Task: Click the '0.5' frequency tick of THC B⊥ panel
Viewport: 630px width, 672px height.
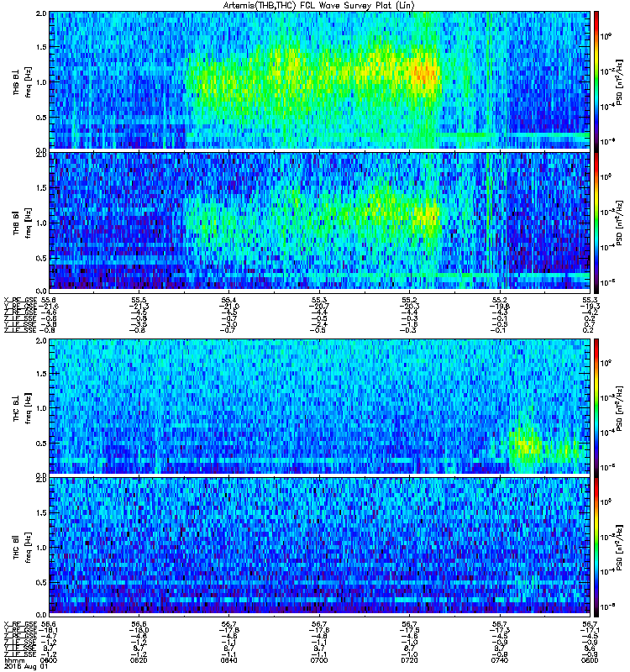Action: [41, 444]
